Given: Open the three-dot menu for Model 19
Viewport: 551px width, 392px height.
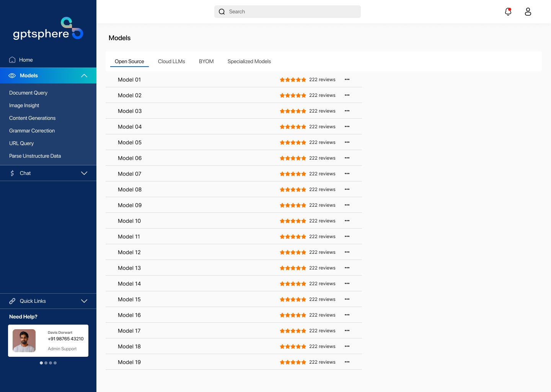Looking at the screenshot, I should click(347, 362).
